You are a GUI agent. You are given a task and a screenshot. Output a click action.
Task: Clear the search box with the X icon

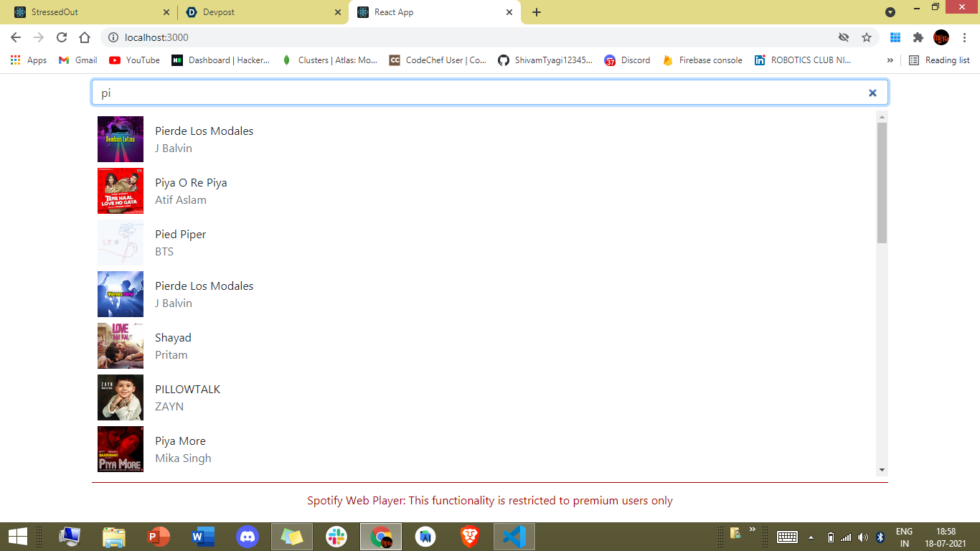tap(872, 93)
